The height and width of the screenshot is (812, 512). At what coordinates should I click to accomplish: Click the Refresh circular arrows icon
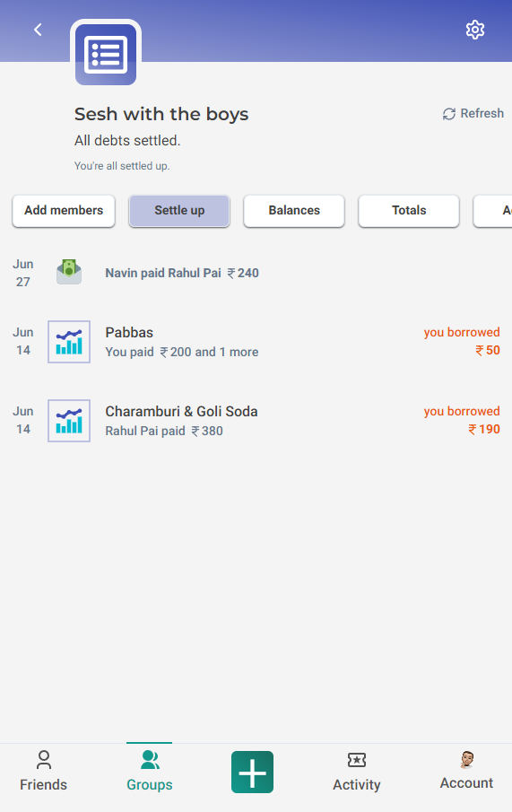coord(449,114)
